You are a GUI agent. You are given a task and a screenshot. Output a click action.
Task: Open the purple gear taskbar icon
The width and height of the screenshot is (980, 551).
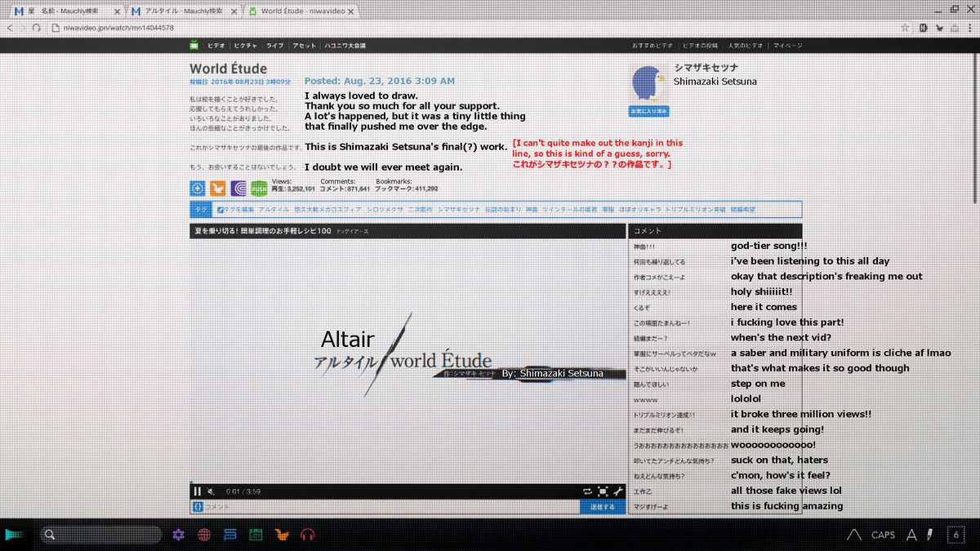coord(179,535)
